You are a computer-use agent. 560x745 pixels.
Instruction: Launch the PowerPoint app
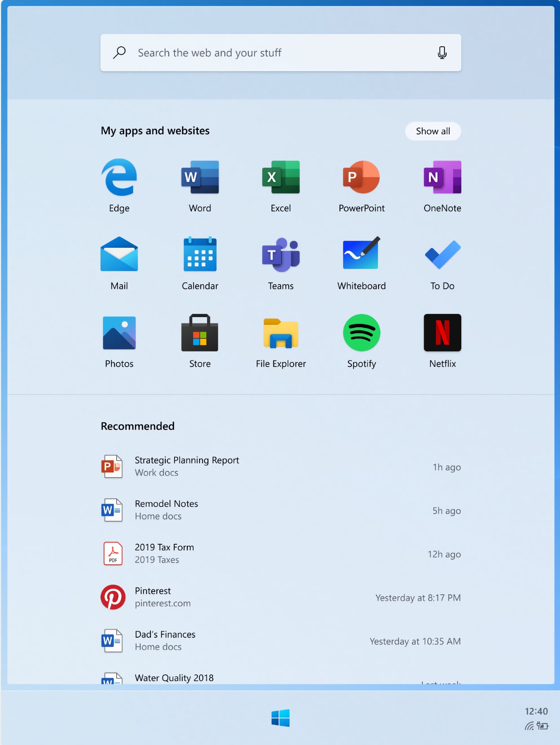tap(361, 178)
